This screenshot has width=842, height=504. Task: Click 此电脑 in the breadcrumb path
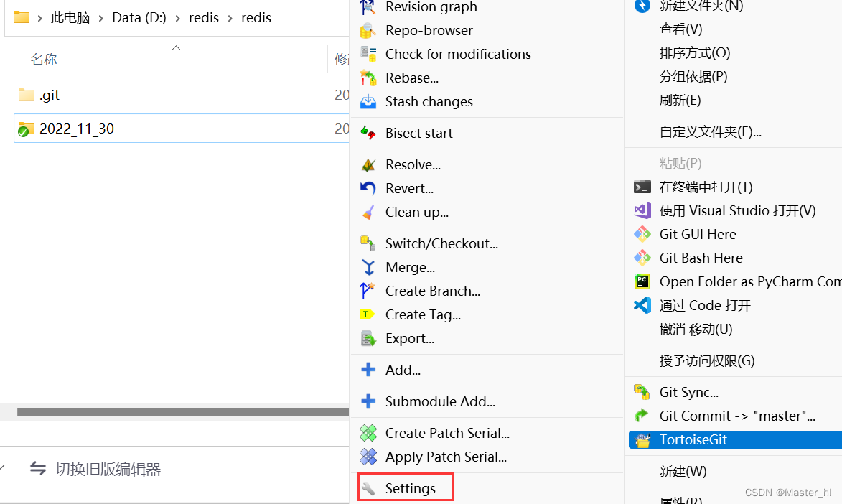[x=70, y=18]
